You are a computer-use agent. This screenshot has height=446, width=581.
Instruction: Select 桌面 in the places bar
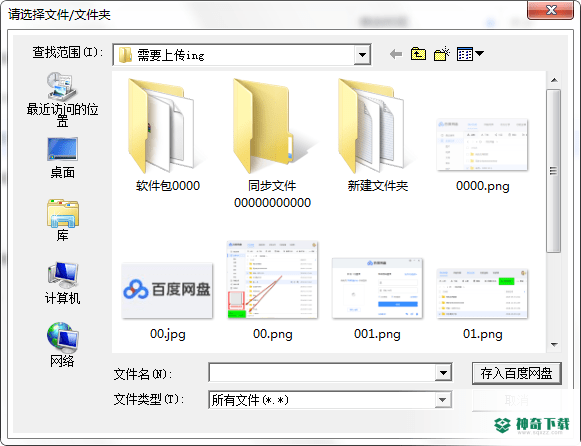62,158
